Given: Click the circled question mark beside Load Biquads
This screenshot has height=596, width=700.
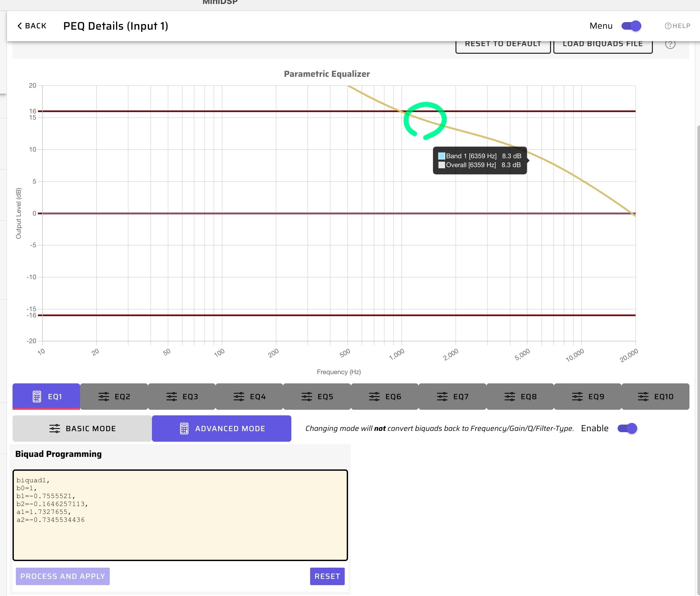Looking at the screenshot, I should pos(670,44).
